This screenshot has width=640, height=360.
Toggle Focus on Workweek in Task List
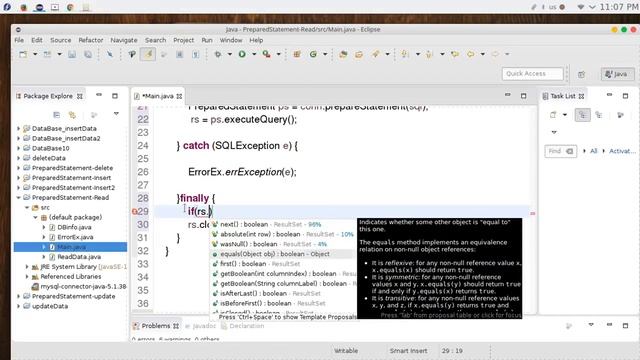(620, 115)
